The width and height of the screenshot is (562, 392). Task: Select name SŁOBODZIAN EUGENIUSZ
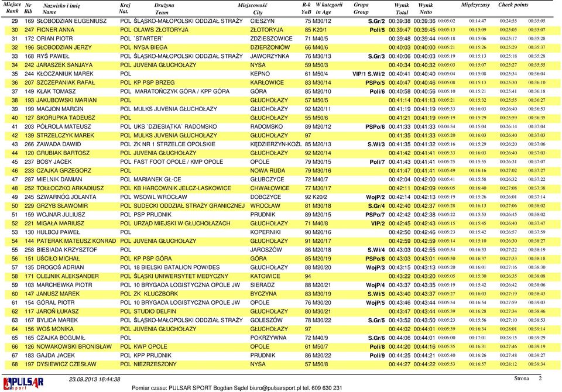pos(71,21)
